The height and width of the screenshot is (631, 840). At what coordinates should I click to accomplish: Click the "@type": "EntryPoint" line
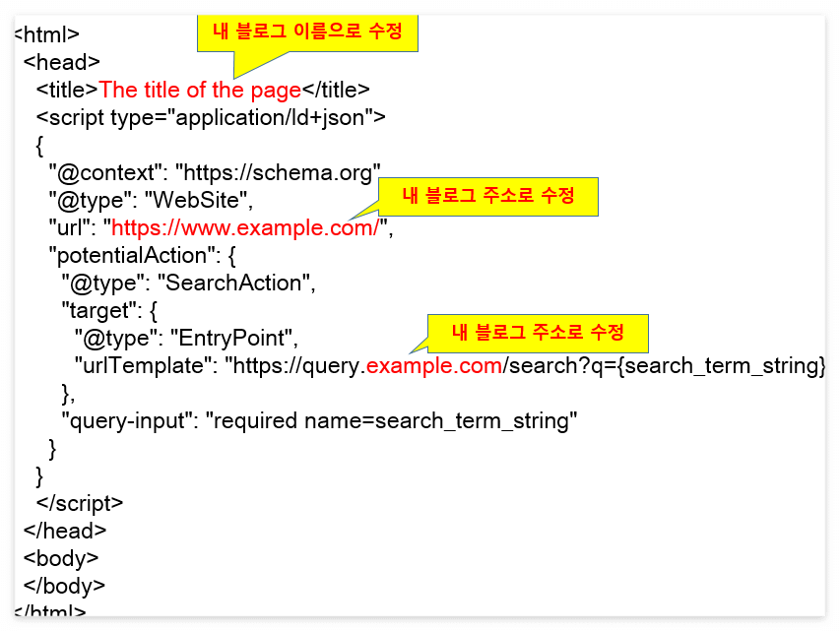pos(186,339)
